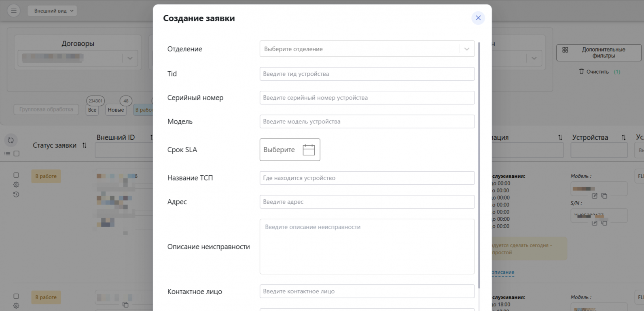Screen dimensions: 644x311
Task: Expand the Отделение dropdown
Action: (x=466, y=49)
